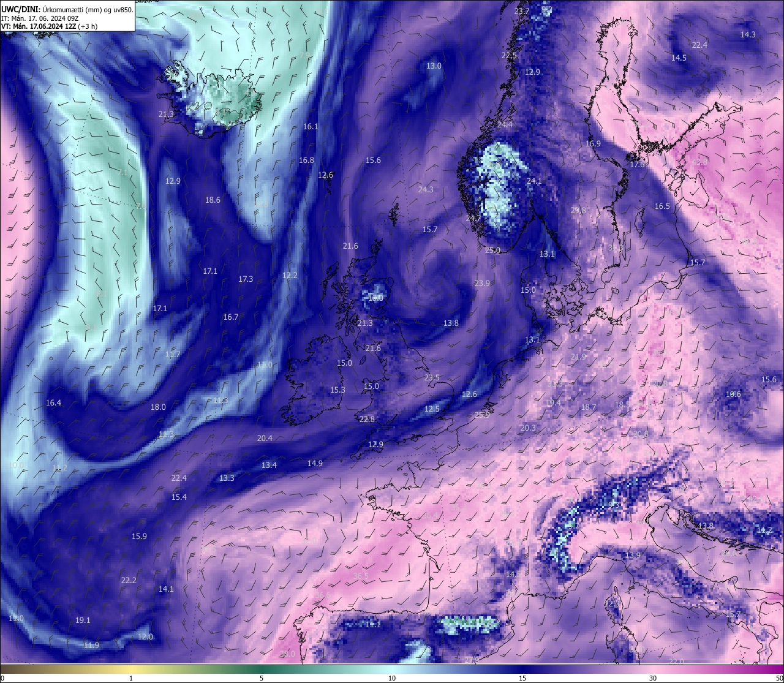
Task: Click the 14.9 value label
Action: [x=315, y=463]
